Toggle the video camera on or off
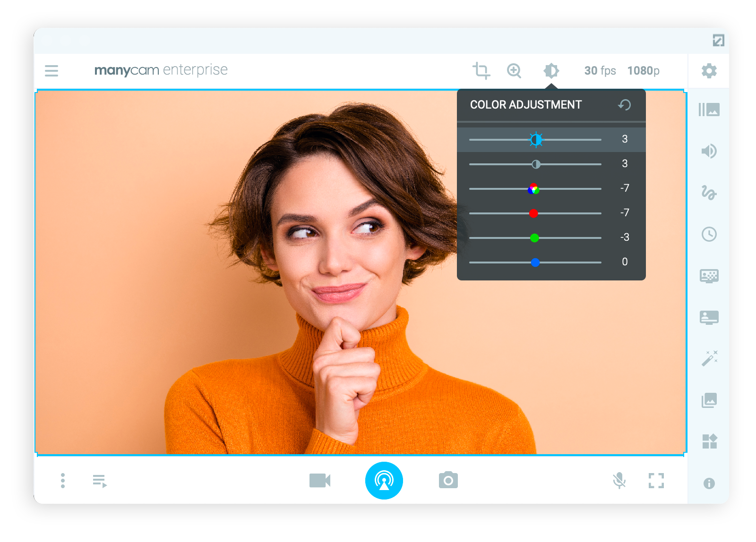The width and height of the screenshot is (756, 542). (x=320, y=480)
